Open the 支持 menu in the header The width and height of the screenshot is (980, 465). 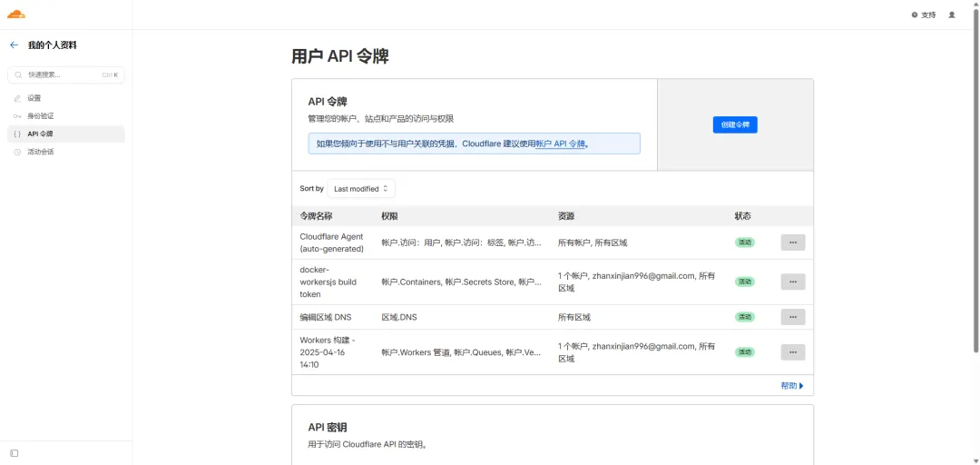click(x=924, y=15)
